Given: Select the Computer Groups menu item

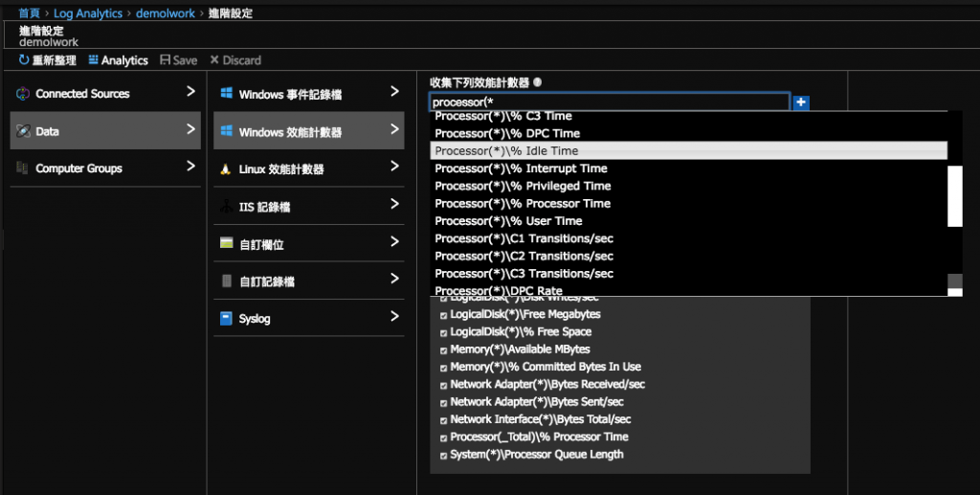Looking at the screenshot, I should click(105, 169).
